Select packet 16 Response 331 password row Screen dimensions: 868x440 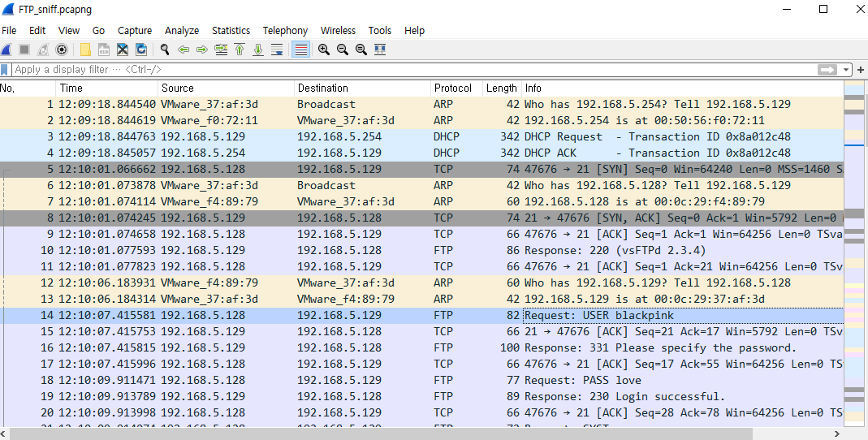[x=422, y=347]
